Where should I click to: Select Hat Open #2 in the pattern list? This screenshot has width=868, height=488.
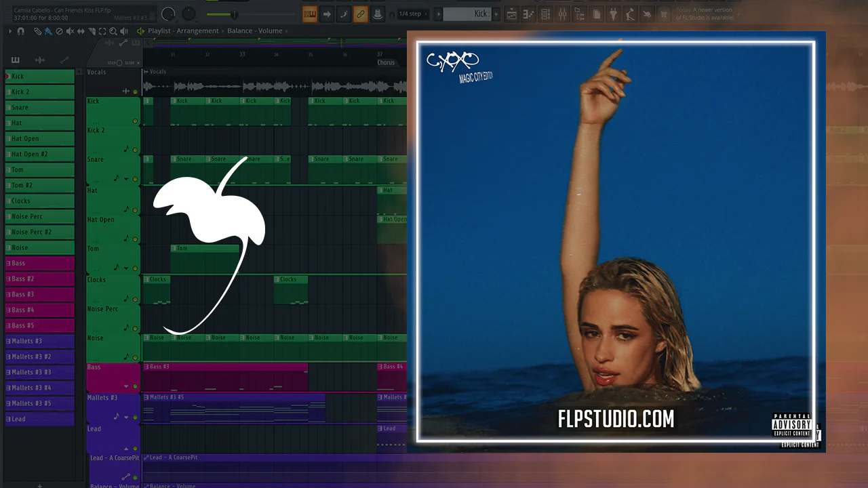(x=39, y=154)
